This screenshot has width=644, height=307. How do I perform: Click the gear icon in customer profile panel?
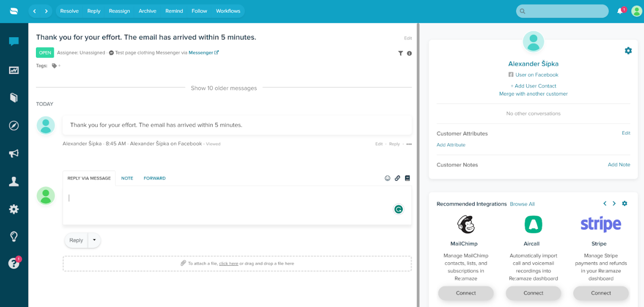coord(628,51)
